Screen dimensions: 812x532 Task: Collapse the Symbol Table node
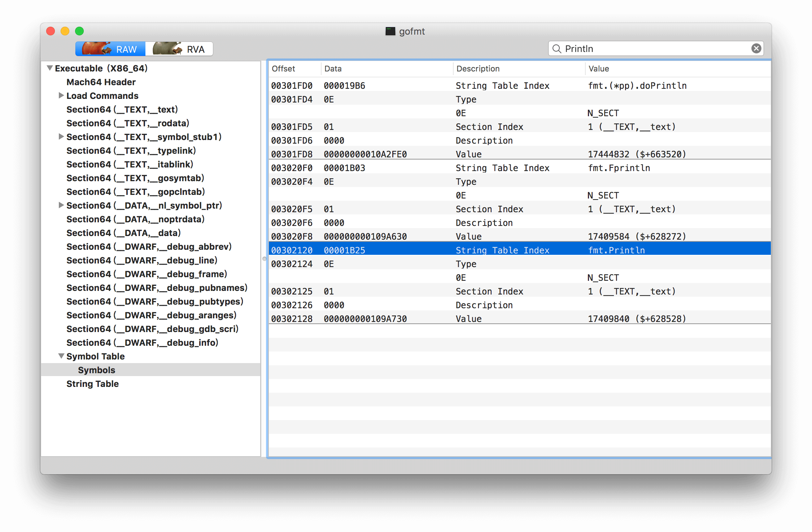pos(61,356)
